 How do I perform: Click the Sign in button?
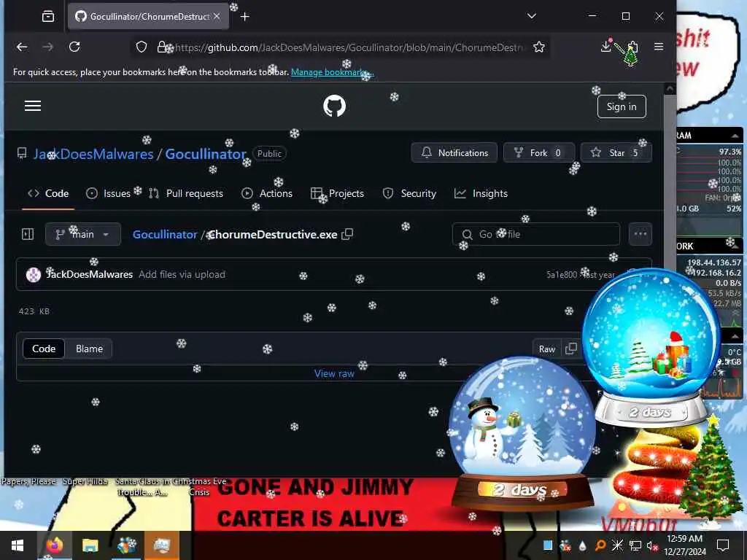[622, 106]
